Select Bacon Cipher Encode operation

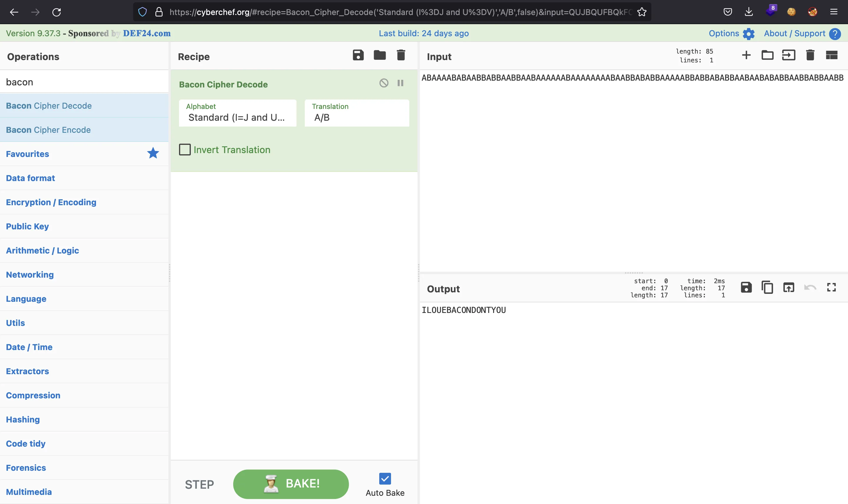(48, 130)
